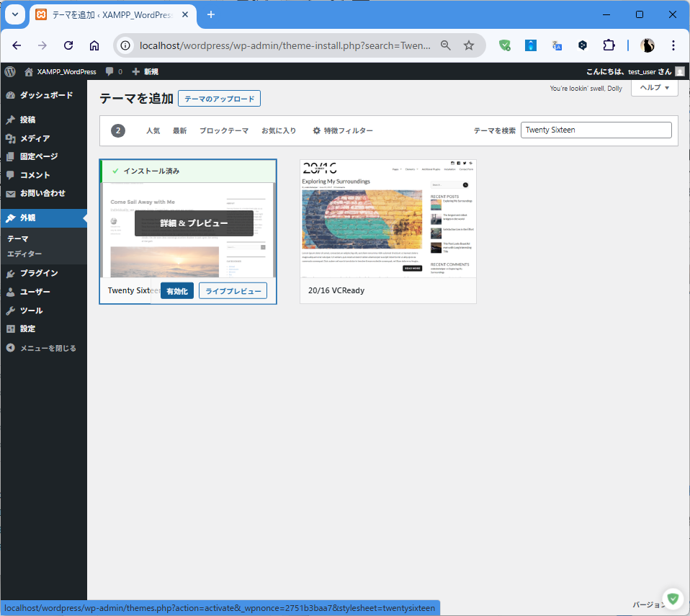Switch to the ブロックテーマ filter tab
The image size is (690, 616).
[x=223, y=130]
